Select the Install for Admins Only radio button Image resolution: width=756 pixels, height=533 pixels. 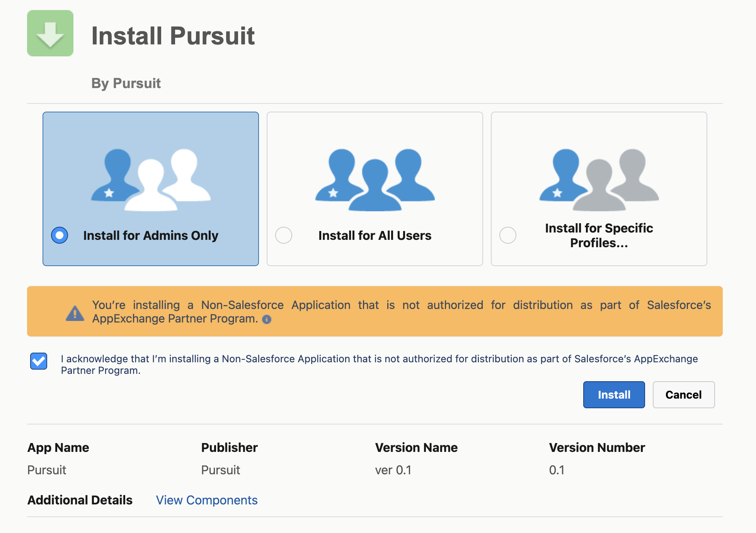point(60,235)
